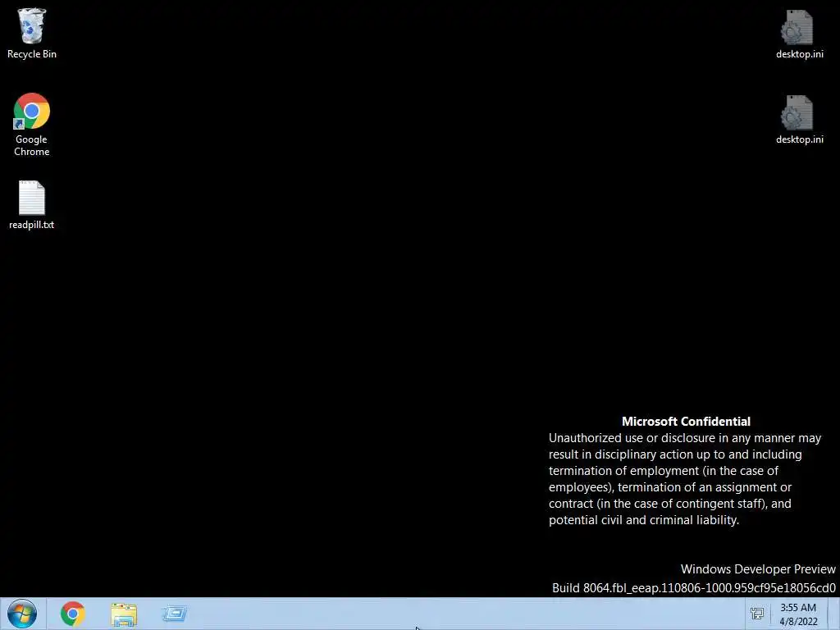Open the taskbar window switcher icon
Image resolution: width=840 pixels, height=630 pixels.
pyautogui.click(x=175, y=614)
